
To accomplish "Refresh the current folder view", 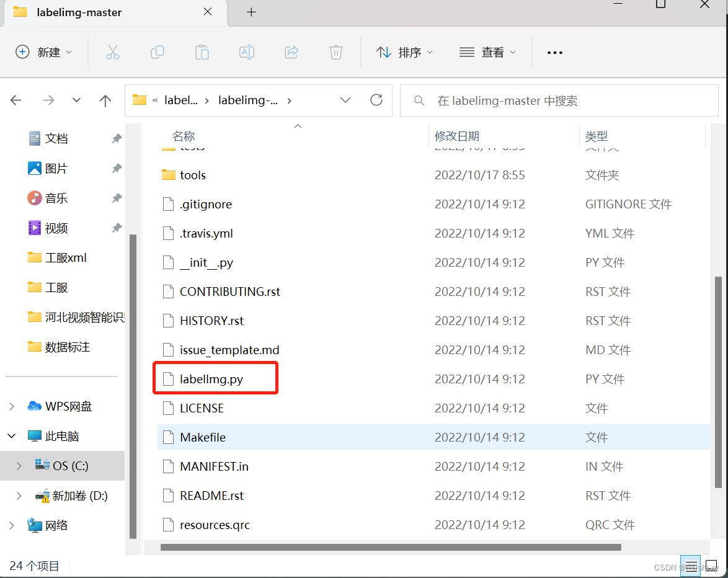I will [376, 100].
